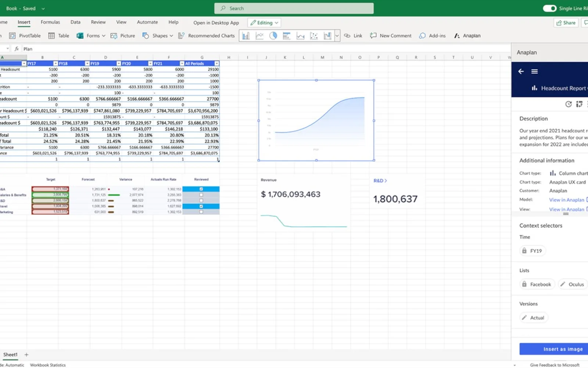Switch to the Formulas ribbon tab
This screenshot has height=368, width=588.
tap(50, 22)
